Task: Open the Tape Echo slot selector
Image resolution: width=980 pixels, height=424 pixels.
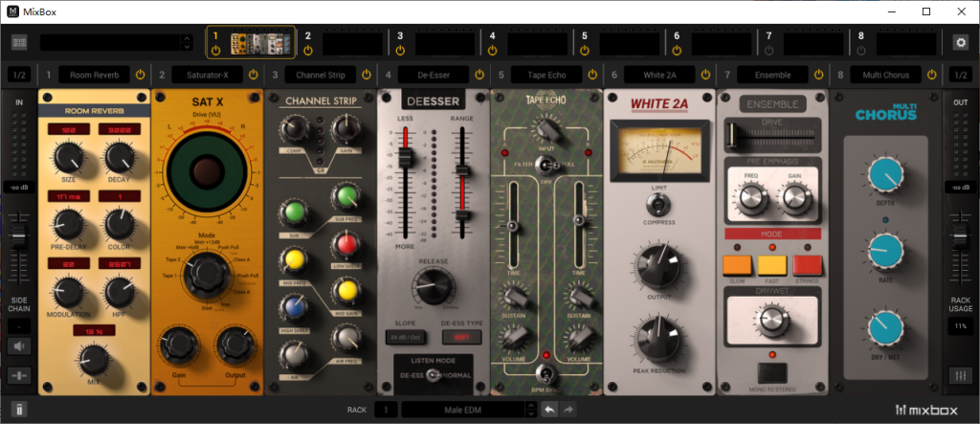Action: (546, 75)
